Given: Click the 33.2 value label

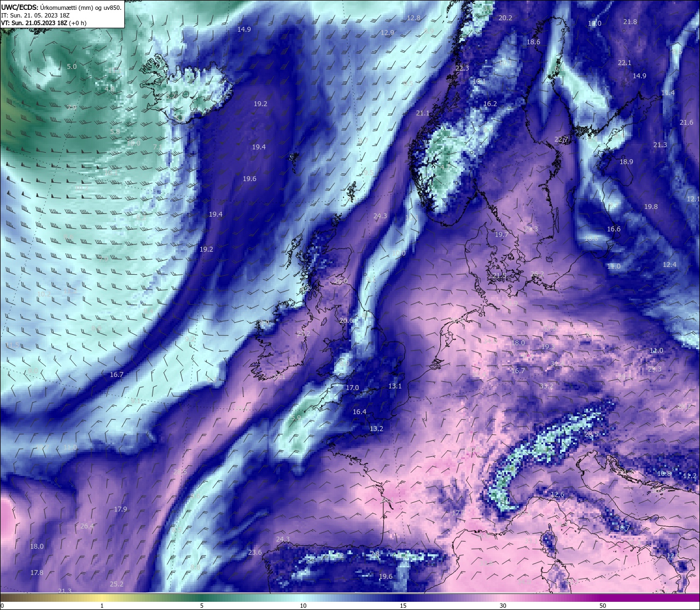Looking at the screenshot, I should pyautogui.click(x=546, y=386).
